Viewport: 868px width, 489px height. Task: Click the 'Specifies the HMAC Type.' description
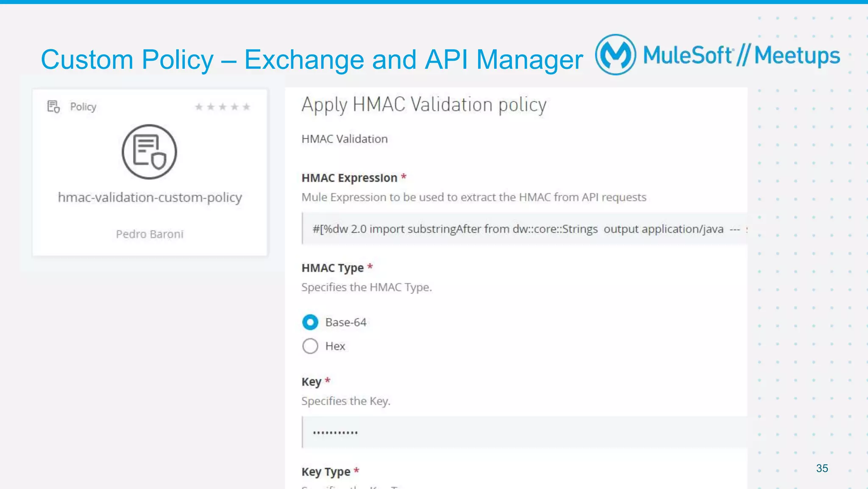[367, 288]
